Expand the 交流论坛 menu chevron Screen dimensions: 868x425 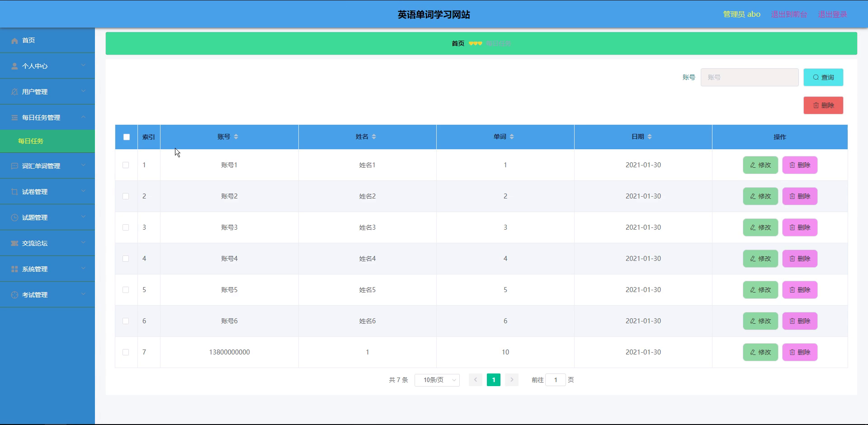[83, 243]
